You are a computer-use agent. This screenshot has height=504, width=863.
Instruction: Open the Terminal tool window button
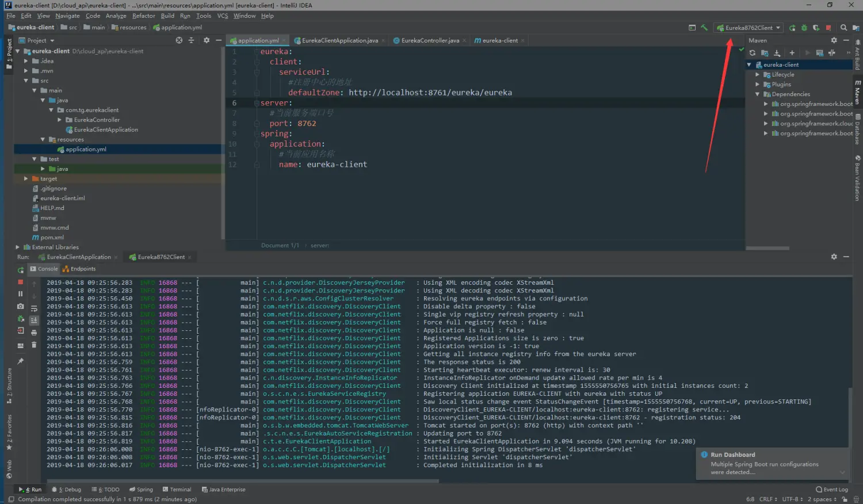(176, 490)
